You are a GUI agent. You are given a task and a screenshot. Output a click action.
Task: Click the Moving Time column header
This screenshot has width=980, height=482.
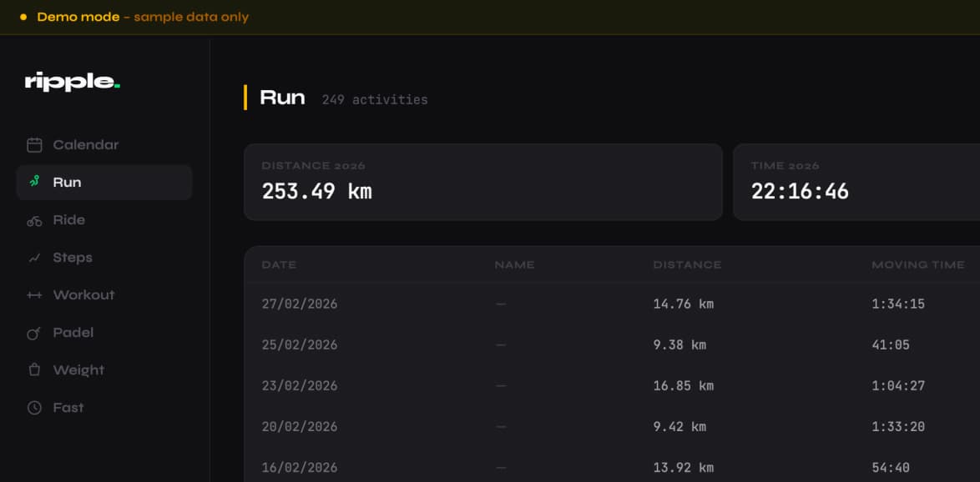click(x=917, y=265)
